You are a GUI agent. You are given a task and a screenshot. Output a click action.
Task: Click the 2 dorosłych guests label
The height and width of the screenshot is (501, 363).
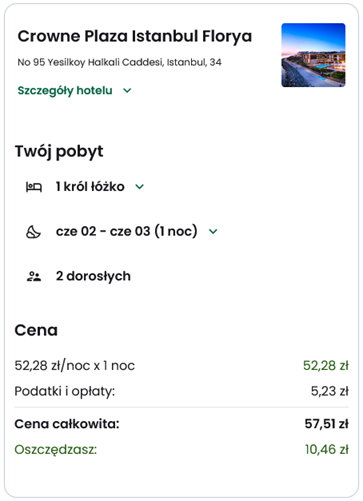tap(93, 276)
